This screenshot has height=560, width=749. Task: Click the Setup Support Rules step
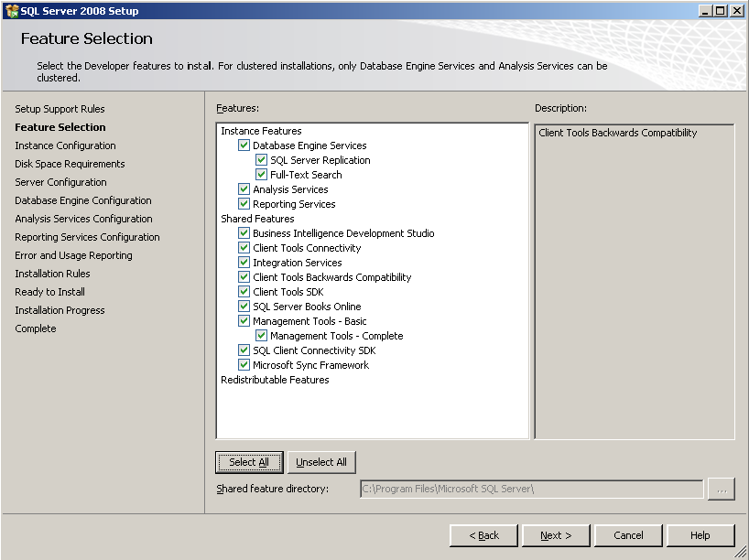pos(60,109)
